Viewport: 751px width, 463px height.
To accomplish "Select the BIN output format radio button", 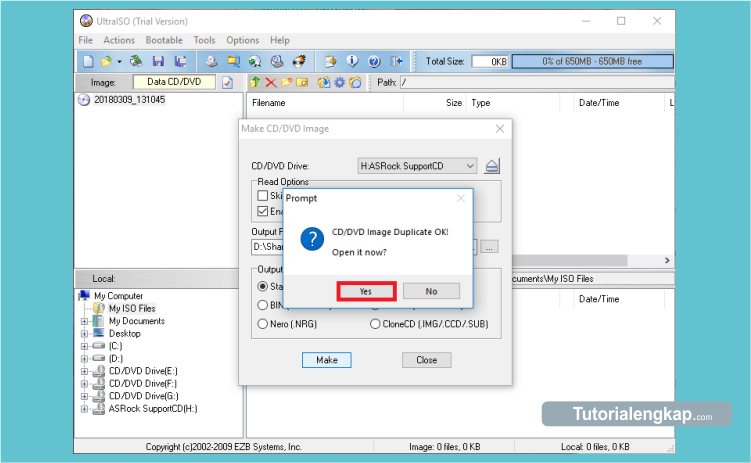I will click(262, 305).
